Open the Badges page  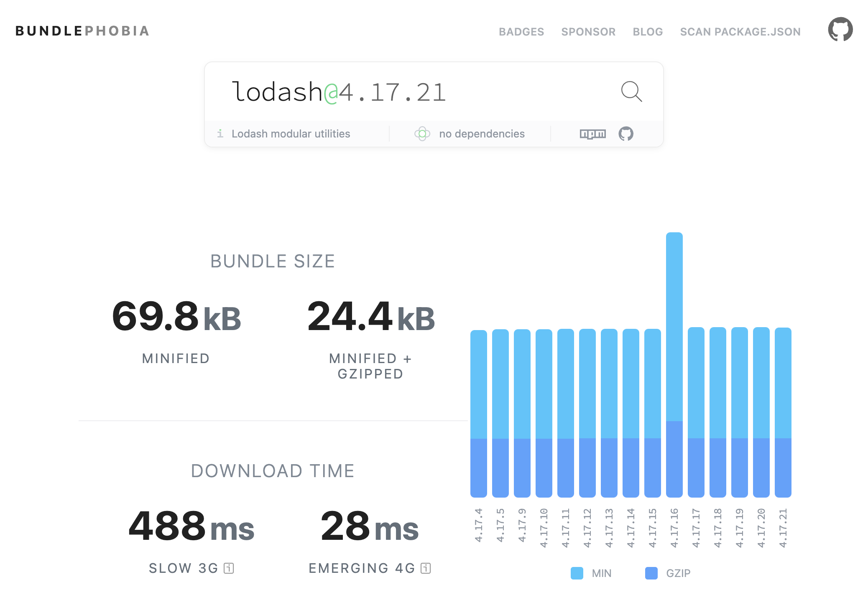[x=521, y=32]
